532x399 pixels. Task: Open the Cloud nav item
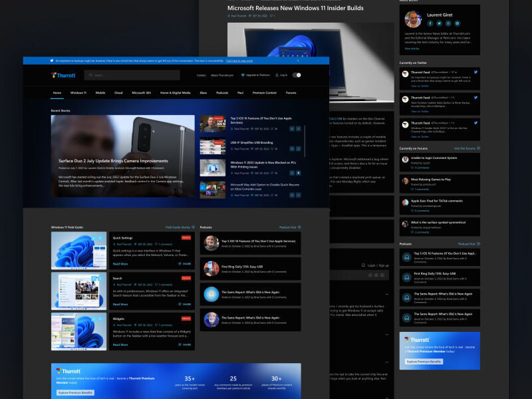coord(118,92)
